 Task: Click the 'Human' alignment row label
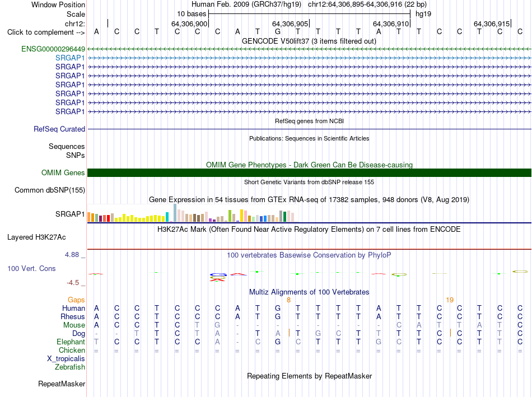(x=73, y=308)
